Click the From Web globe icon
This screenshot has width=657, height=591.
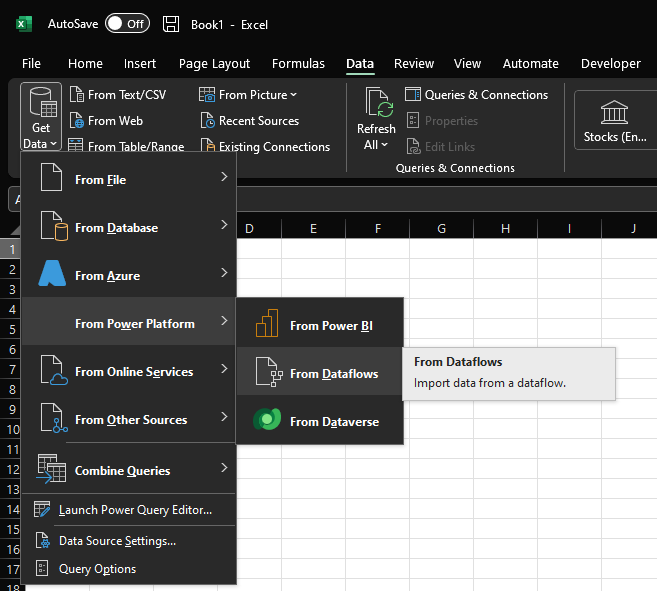[77, 121]
